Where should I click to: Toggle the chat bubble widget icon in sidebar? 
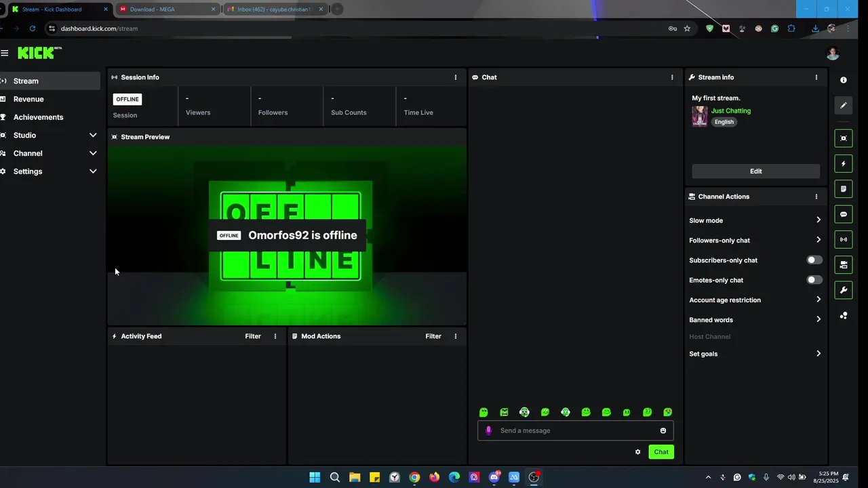click(x=844, y=214)
